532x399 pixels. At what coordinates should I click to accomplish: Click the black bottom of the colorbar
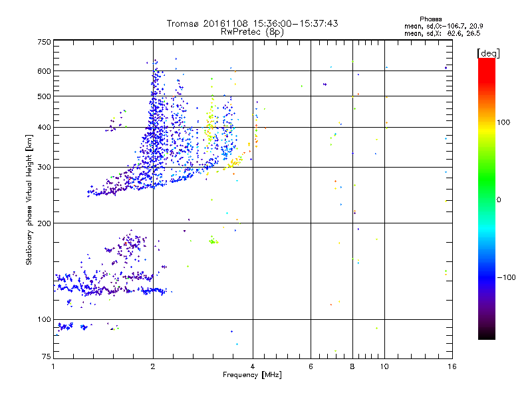click(x=487, y=334)
